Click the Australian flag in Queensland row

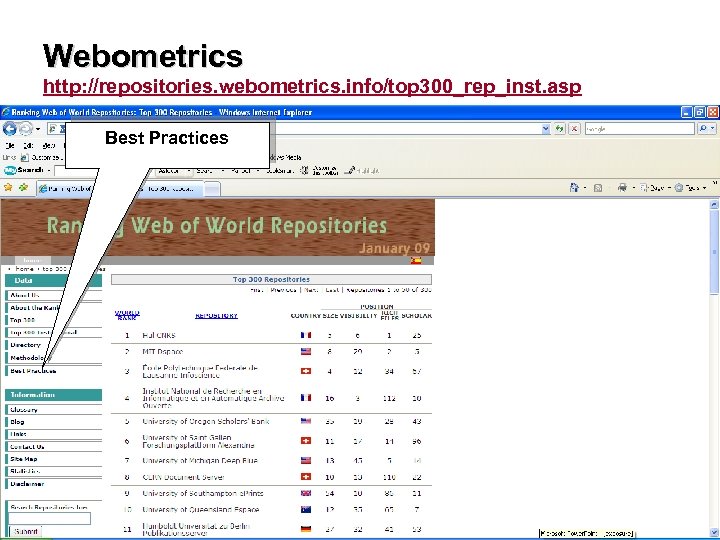pos(306,510)
